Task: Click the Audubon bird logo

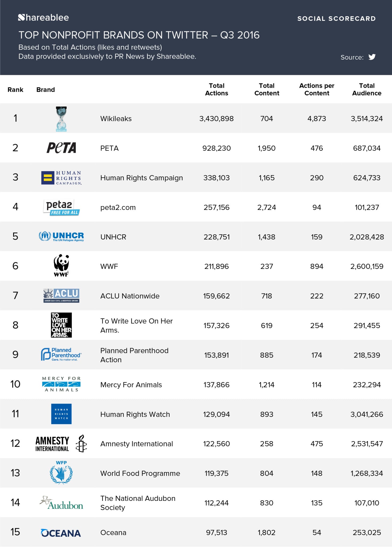Action: click(x=61, y=503)
